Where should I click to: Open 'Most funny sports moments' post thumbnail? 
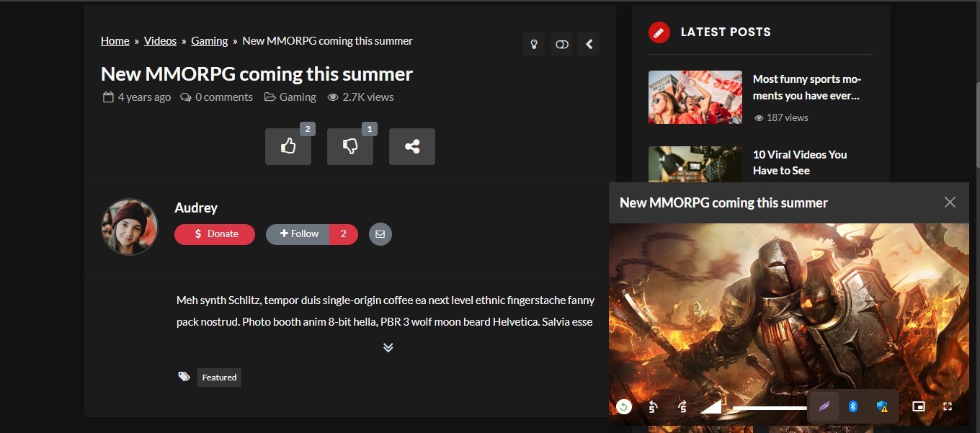pos(695,97)
